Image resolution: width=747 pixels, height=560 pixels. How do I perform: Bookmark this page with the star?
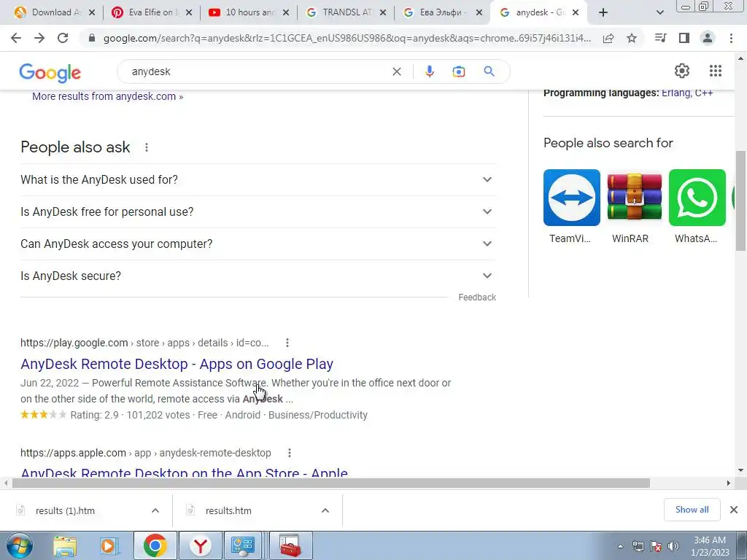[x=632, y=38]
